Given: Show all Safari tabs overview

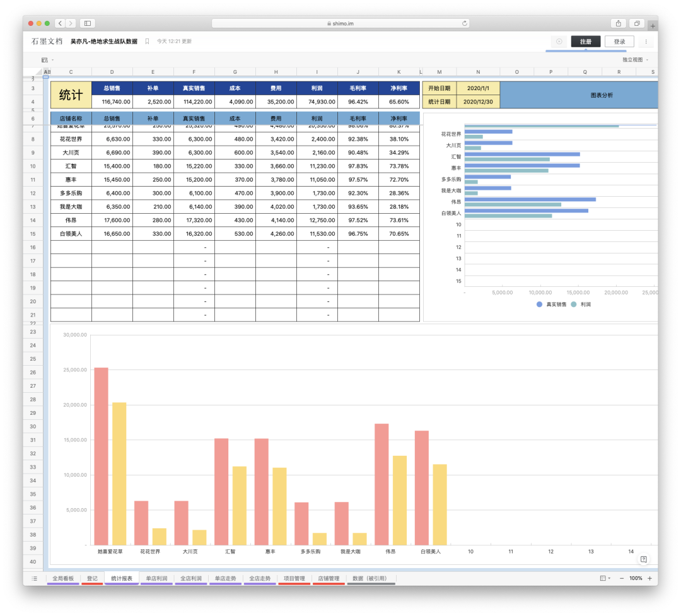Looking at the screenshot, I should pyautogui.click(x=637, y=23).
